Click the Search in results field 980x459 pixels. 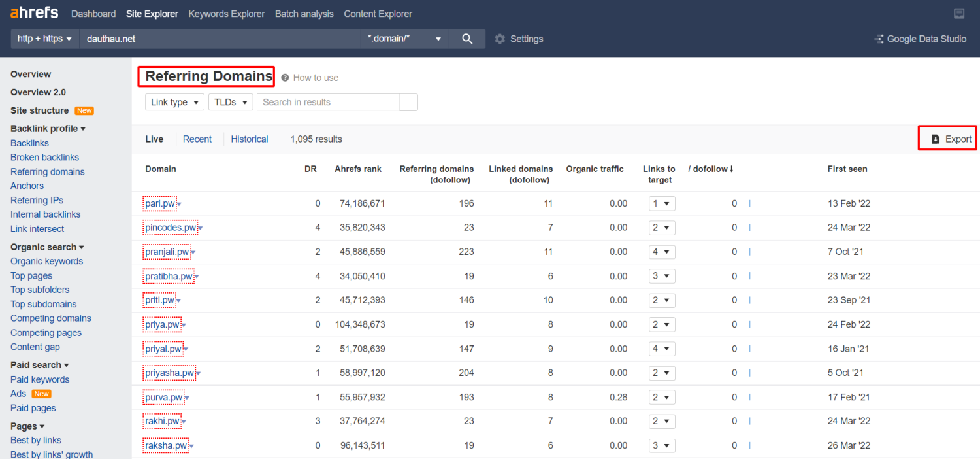pyautogui.click(x=328, y=102)
